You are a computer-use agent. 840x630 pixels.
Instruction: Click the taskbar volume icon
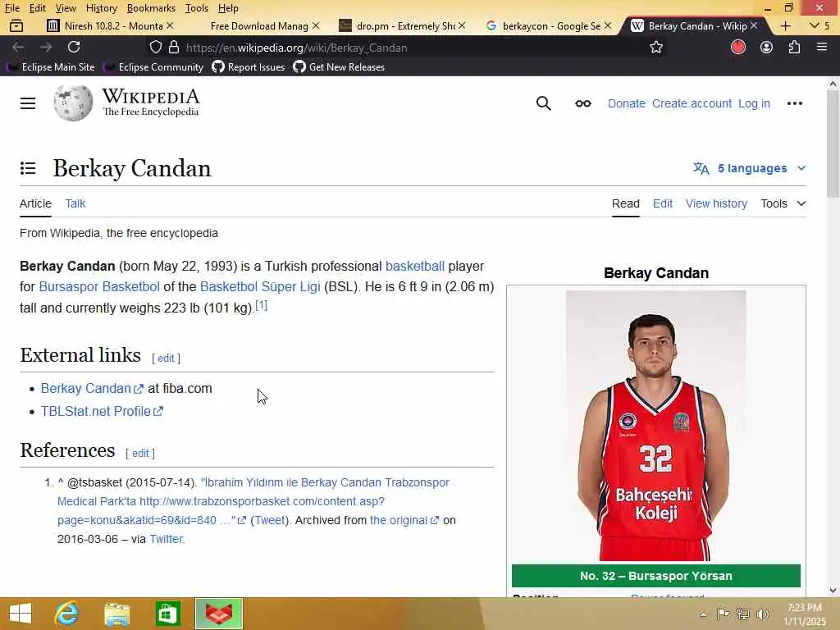(763, 614)
